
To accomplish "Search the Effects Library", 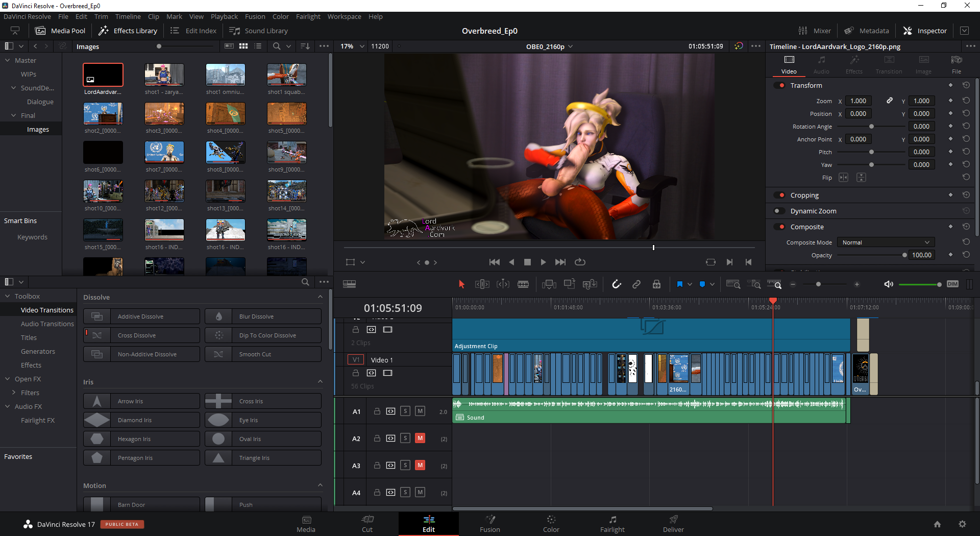I will tap(305, 282).
